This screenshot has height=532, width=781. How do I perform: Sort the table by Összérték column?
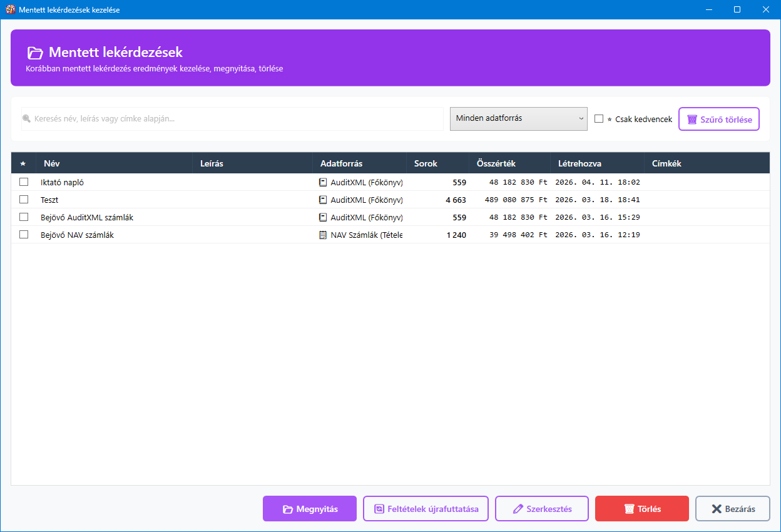496,163
